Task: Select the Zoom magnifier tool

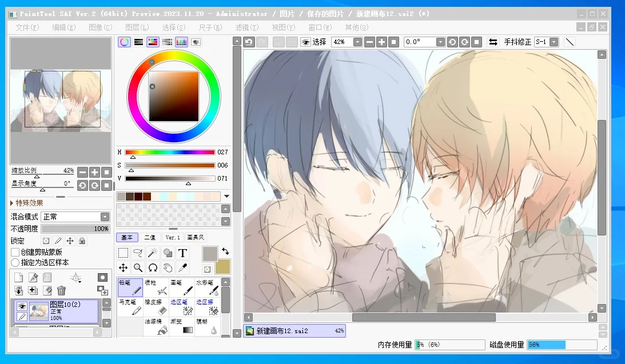Action: pos(138,267)
